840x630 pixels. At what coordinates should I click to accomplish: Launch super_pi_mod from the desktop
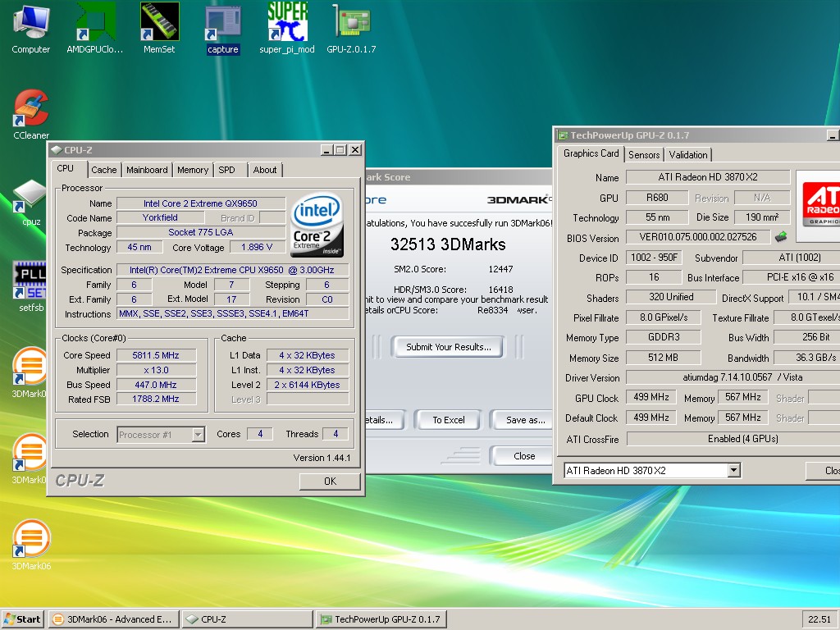pos(287,29)
